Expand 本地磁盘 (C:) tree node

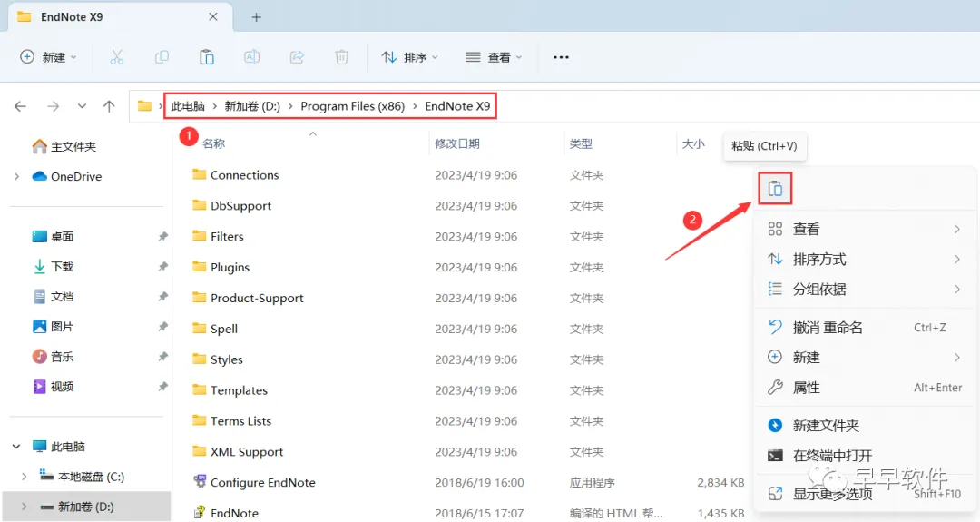click(24, 477)
